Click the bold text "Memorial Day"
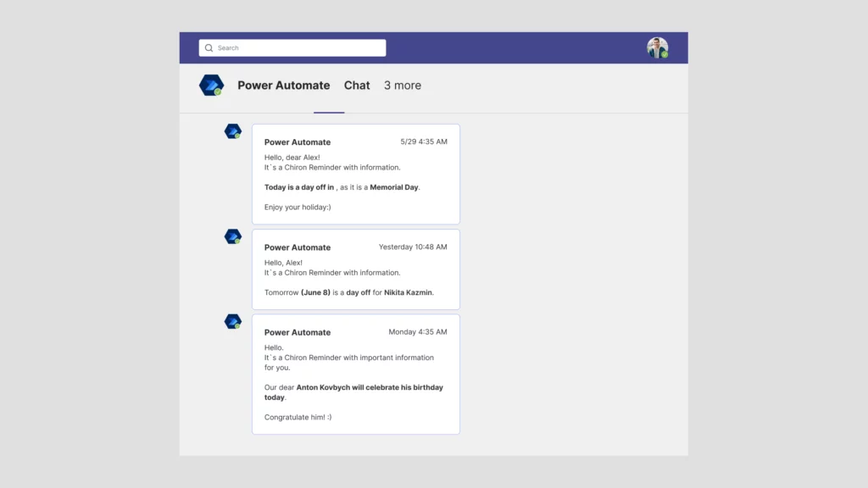 point(394,186)
